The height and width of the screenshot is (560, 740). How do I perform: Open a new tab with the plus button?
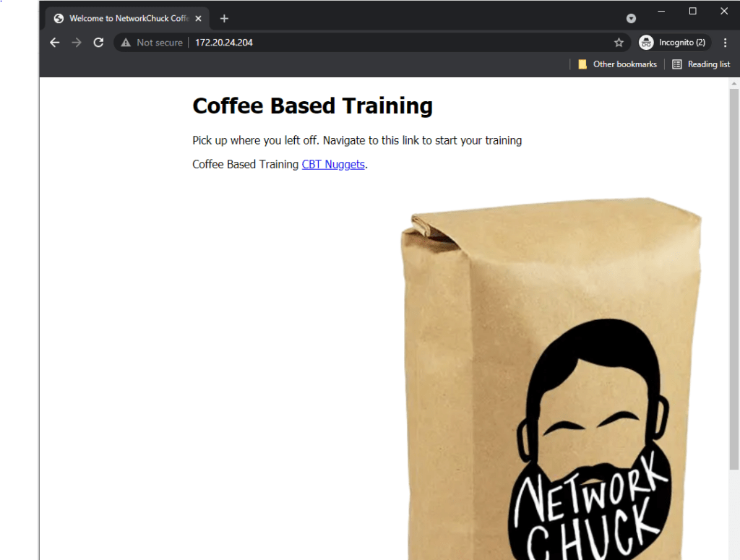click(x=224, y=18)
